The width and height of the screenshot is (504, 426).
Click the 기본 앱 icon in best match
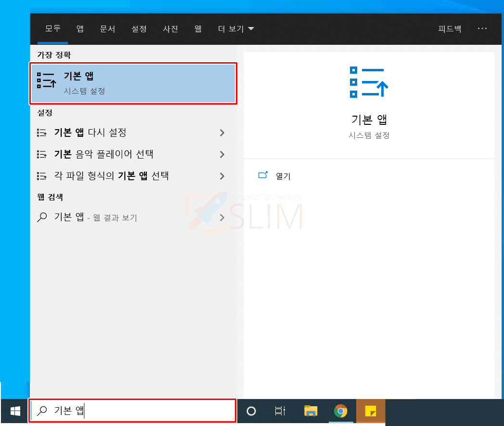point(46,80)
